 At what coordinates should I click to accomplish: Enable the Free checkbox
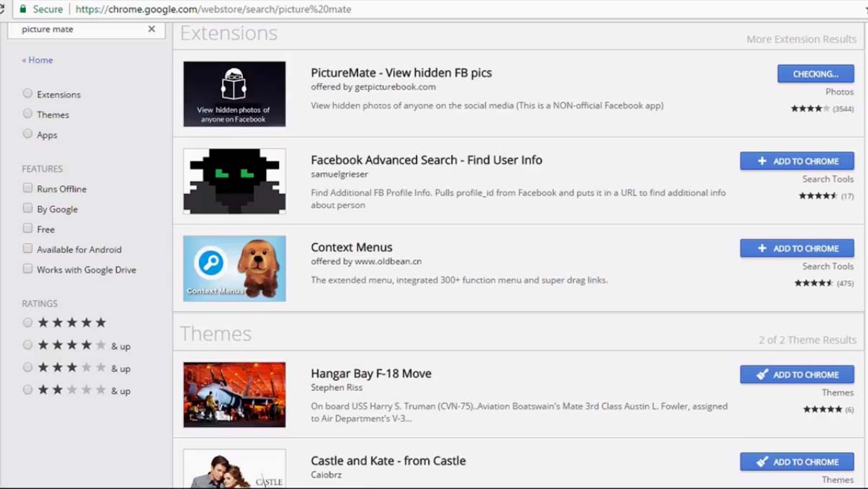click(x=27, y=229)
